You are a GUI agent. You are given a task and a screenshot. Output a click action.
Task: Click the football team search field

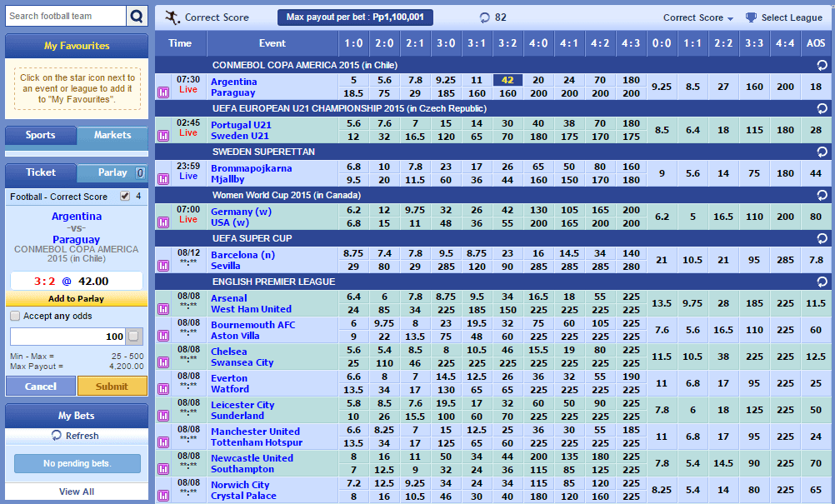tap(66, 16)
